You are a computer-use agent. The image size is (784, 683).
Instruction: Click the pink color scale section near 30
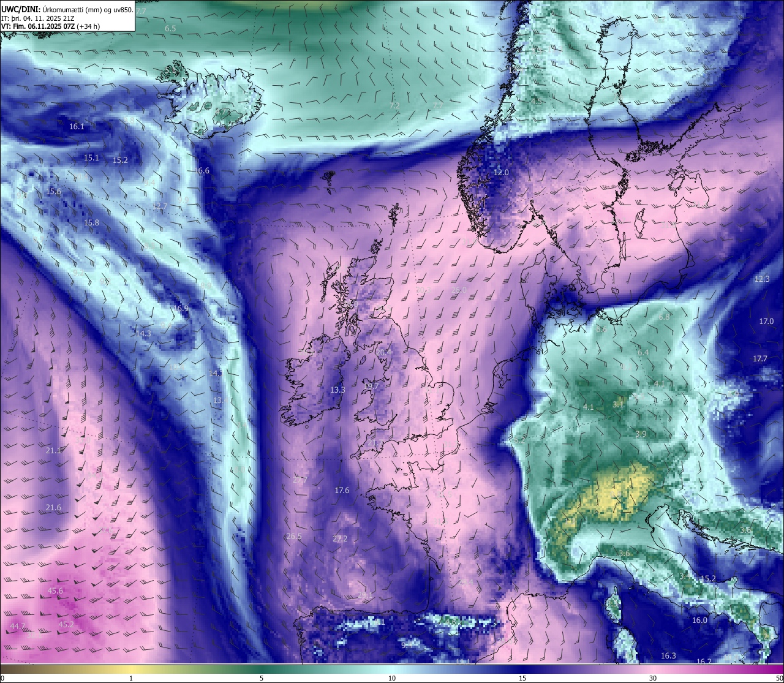(653, 668)
